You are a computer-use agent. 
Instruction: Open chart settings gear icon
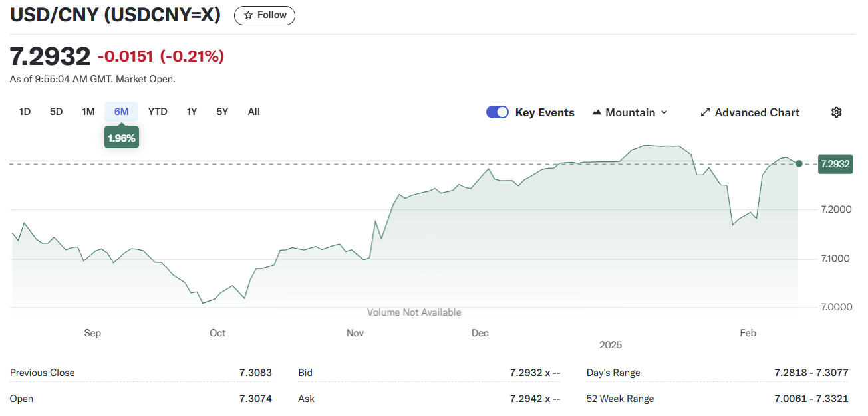coord(837,112)
